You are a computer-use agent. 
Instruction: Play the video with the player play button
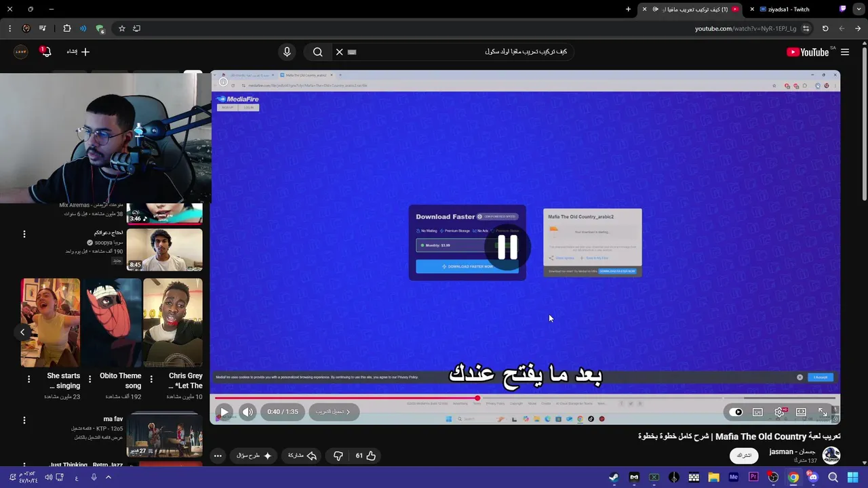tap(224, 411)
